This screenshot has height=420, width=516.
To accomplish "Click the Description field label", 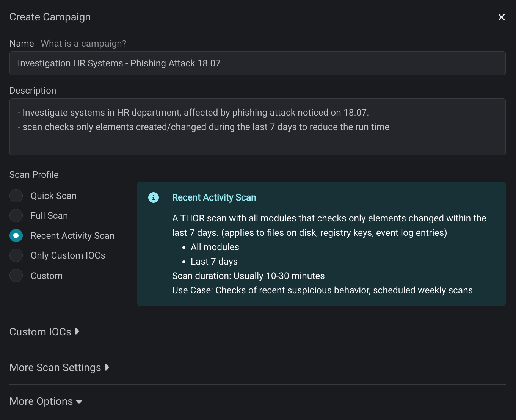I will pos(33,91).
